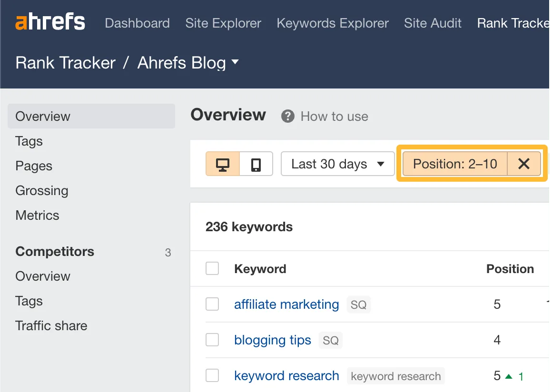Select Overview in the top sidebar section
Screen dimensions: 552x392
pos(91,116)
